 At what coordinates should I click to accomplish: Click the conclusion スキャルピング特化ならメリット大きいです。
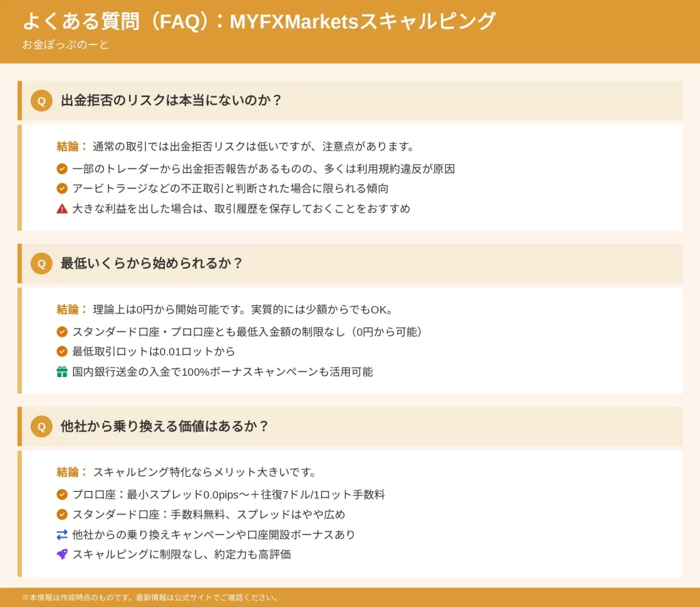205,472
